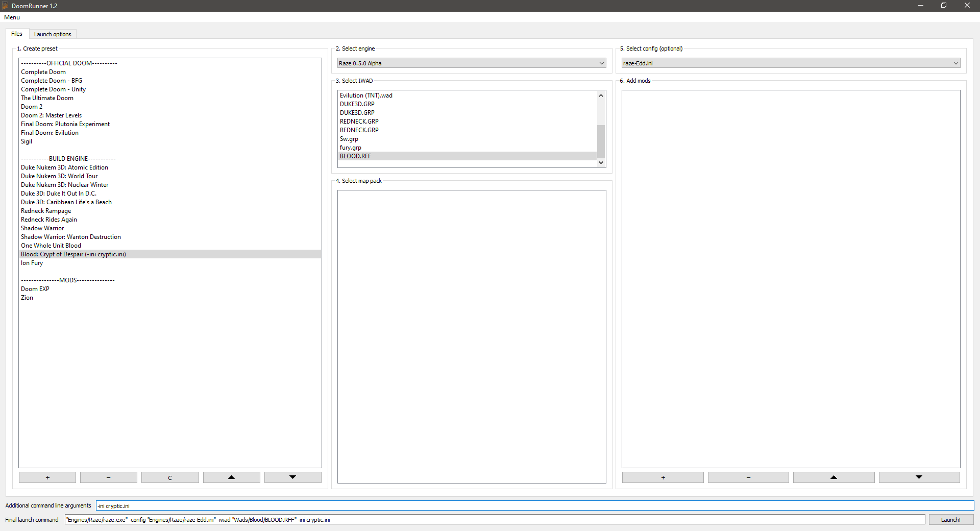Select Duke 3D: Duke It Out In D.C.
The height and width of the screenshot is (531, 980).
[170, 194]
